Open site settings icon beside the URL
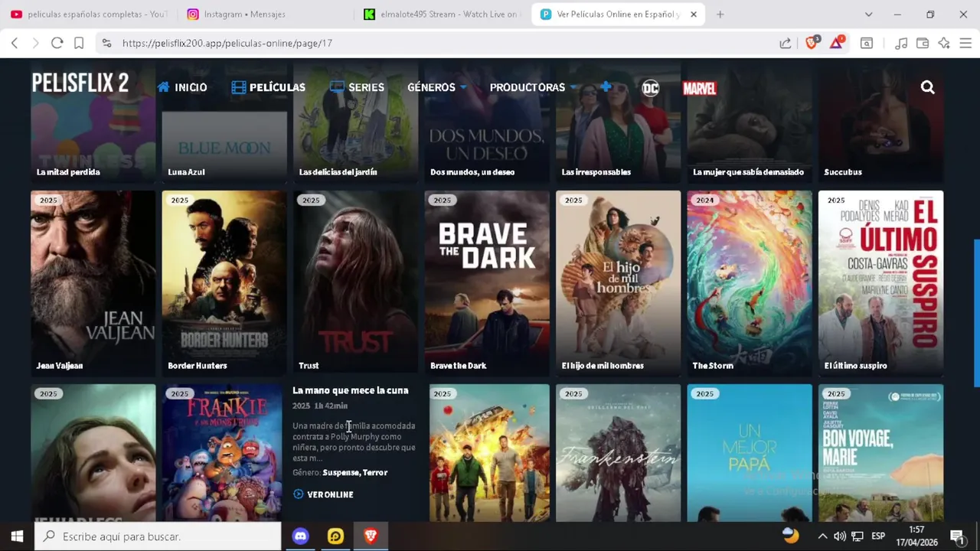 tap(106, 44)
